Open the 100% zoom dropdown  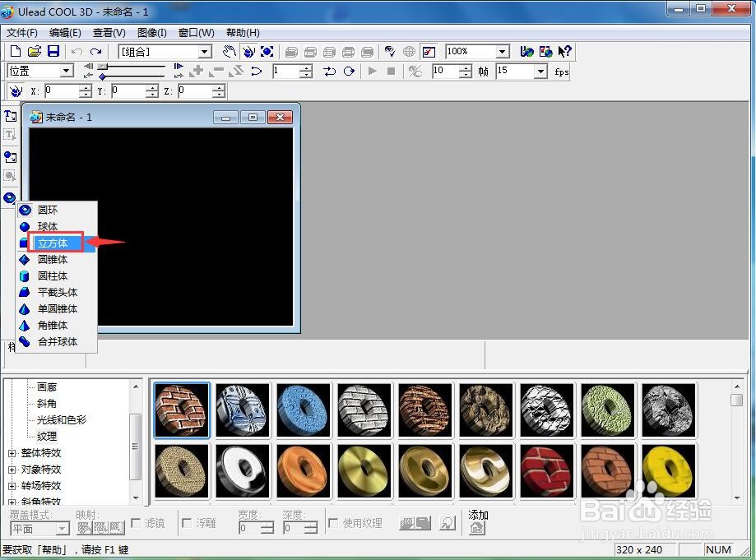[503, 52]
